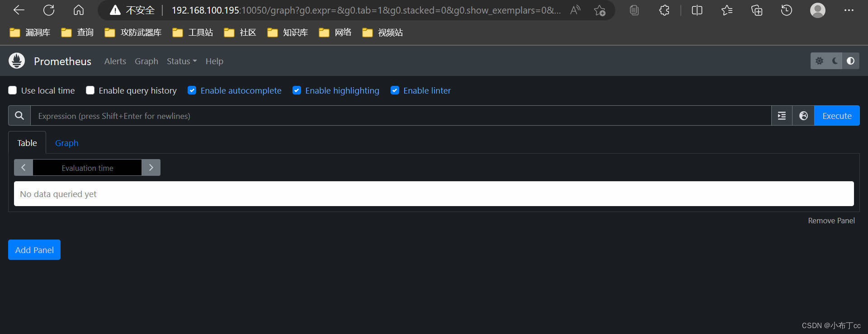This screenshot has height=334, width=868.
Task: Uncheck Enable highlighting option
Action: 297,90
